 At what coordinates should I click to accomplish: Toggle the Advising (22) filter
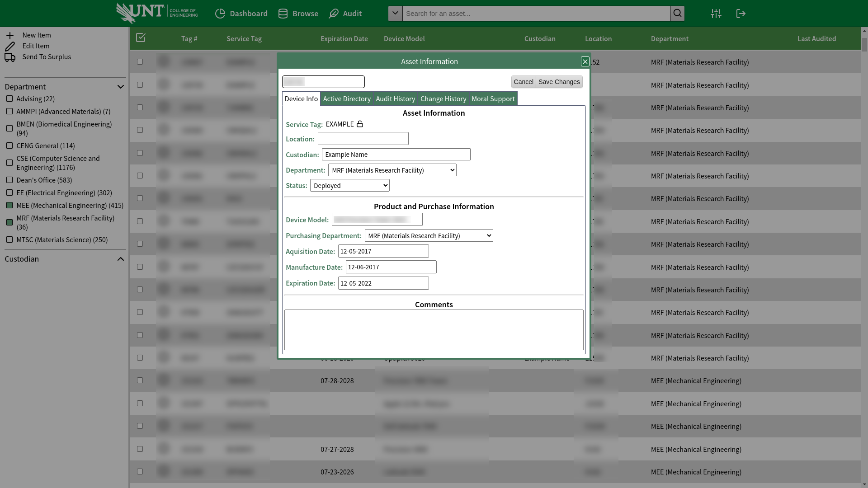tap(9, 99)
